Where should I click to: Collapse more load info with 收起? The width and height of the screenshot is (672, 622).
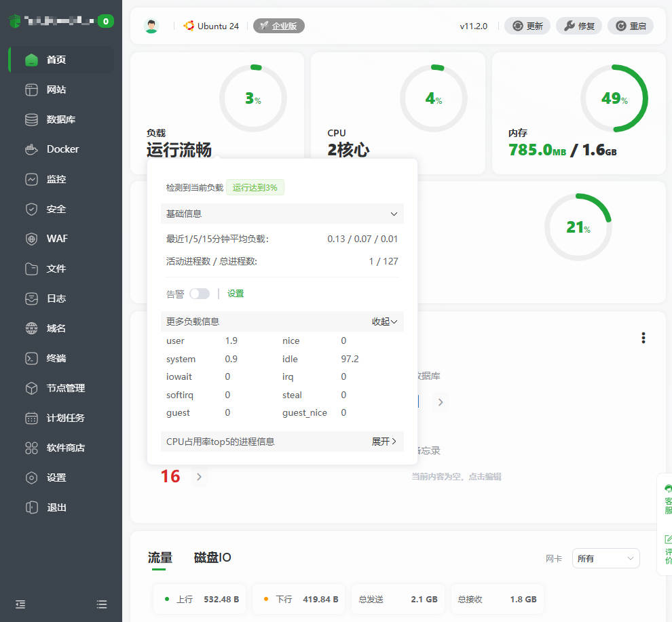[384, 322]
